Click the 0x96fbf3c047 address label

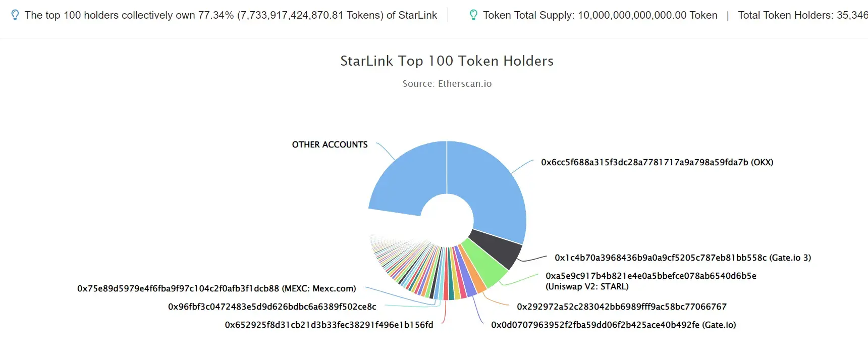272,307
